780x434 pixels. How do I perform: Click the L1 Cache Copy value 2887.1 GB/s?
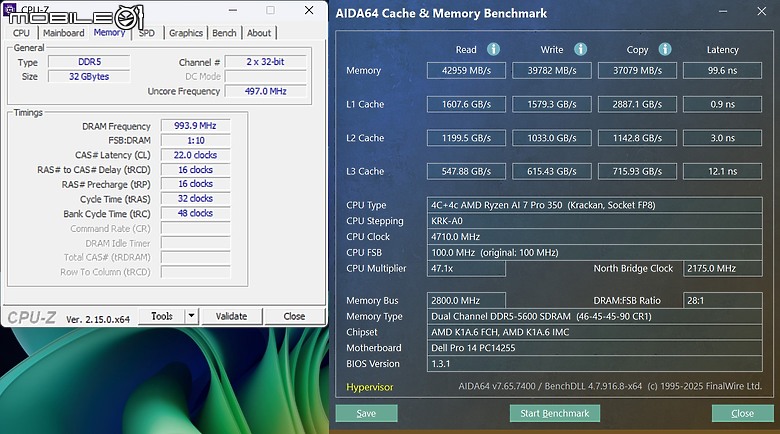(x=637, y=105)
